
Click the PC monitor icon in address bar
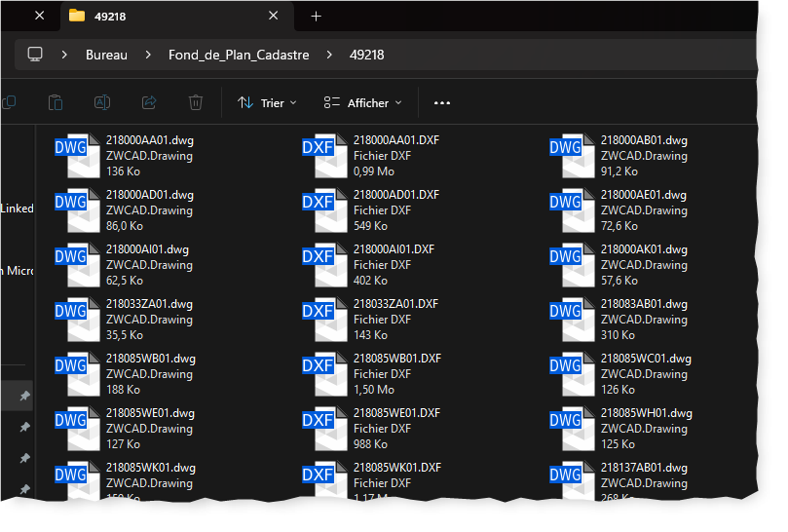(36, 55)
